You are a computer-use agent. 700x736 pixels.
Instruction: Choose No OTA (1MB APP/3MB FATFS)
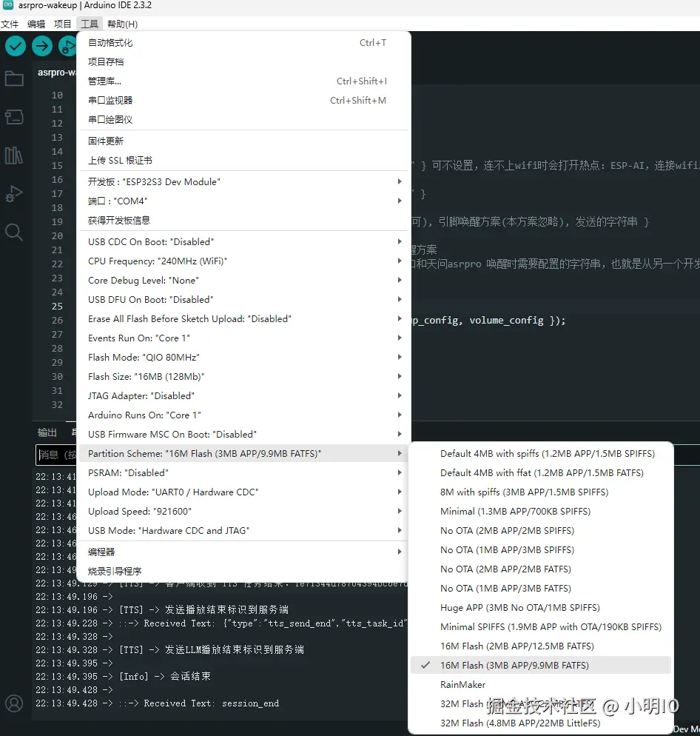540,588
